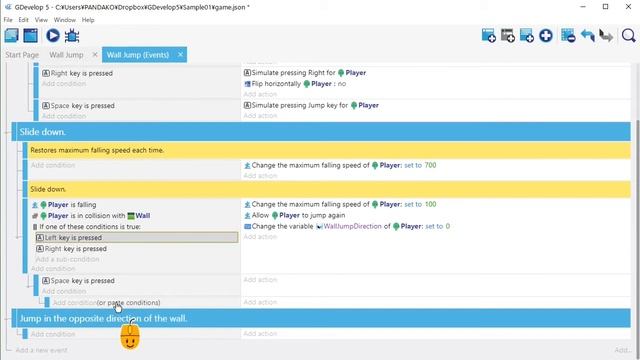This screenshot has height=360, width=640.
Task: Select the Wall Jump (Events) tab
Action: (138, 55)
